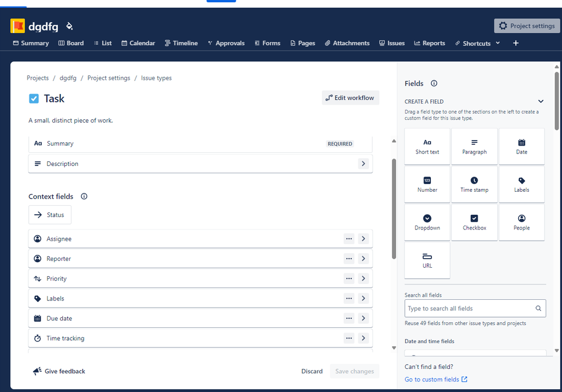Viewport: 562px width, 392px height.
Task: Open the Calendar tab
Action: click(138, 43)
